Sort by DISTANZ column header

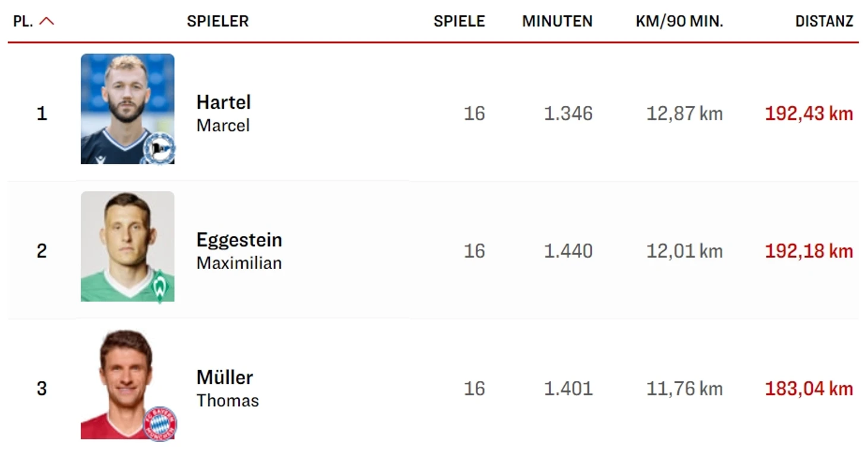(x=824, y=21)
